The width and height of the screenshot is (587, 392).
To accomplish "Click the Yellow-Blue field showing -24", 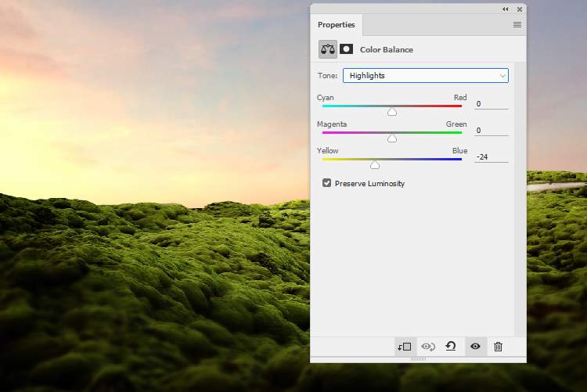I will coord(491,156).
